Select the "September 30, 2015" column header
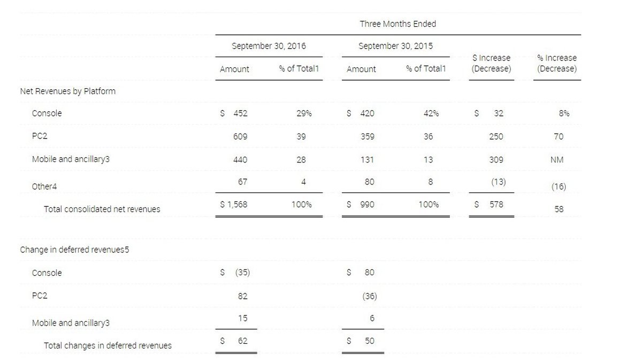The image size is (642, 364). coord(395,46)
